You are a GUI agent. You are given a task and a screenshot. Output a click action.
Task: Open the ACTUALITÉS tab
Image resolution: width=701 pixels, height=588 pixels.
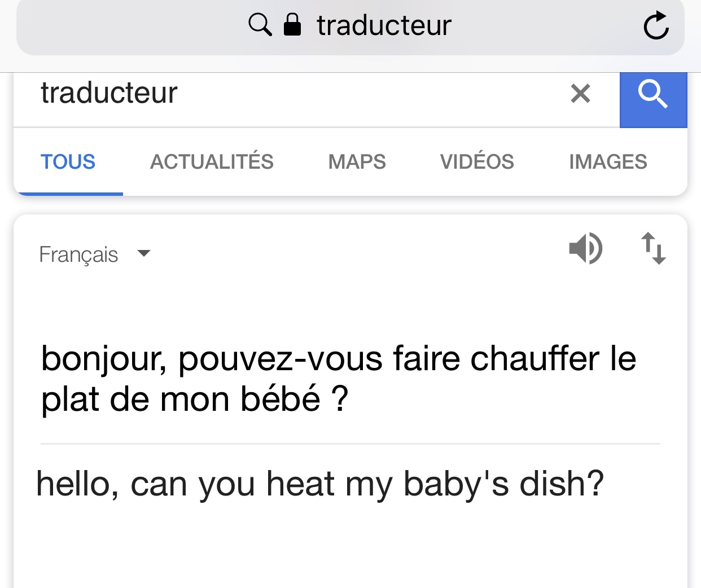point(212,162)
